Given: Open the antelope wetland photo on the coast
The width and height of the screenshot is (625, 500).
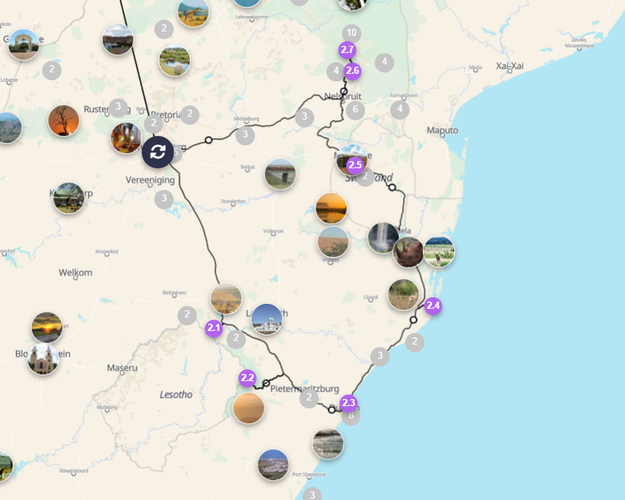Looking at the screenshot, I should [x=439, y=252].
